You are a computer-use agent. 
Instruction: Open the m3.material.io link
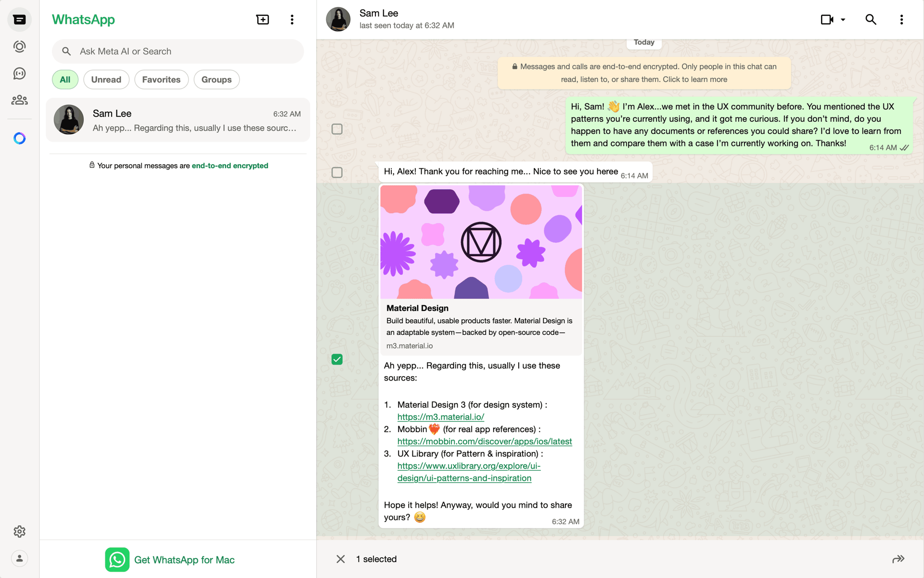point(440,417)
